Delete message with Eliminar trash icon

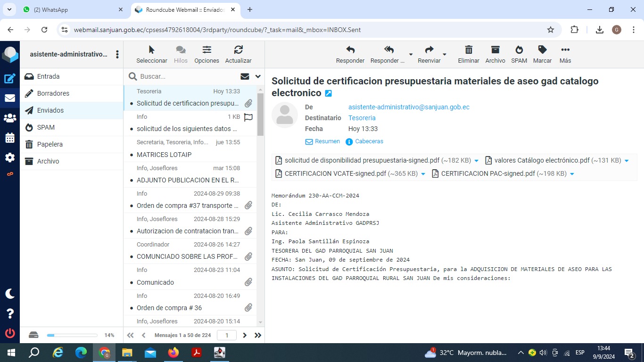(468, 50)
